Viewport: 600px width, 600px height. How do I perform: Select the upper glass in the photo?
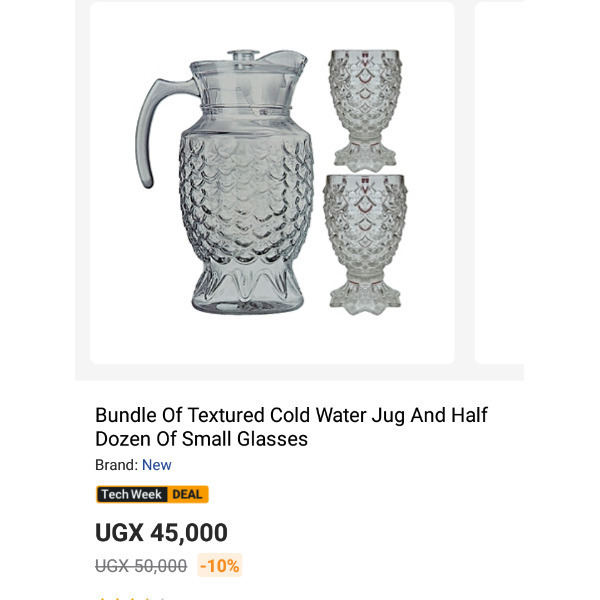pyautogui.click(x=365, y=111)
